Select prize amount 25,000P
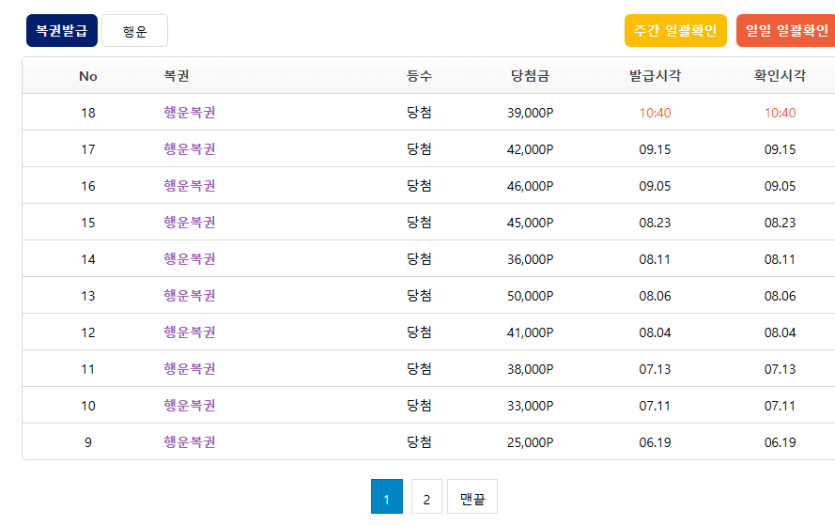835x525 pixels. click(x=530, y=442)
